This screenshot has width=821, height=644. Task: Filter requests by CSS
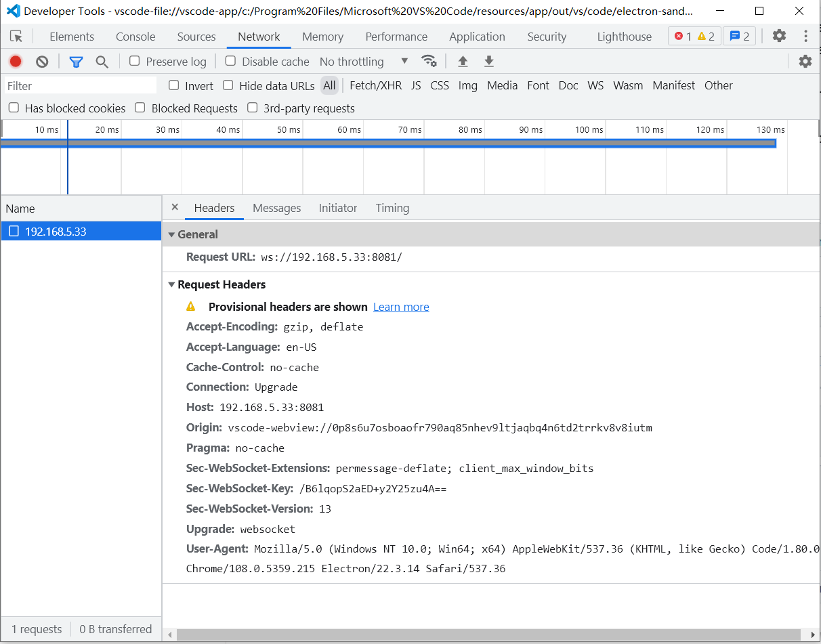tap(440, 85)
